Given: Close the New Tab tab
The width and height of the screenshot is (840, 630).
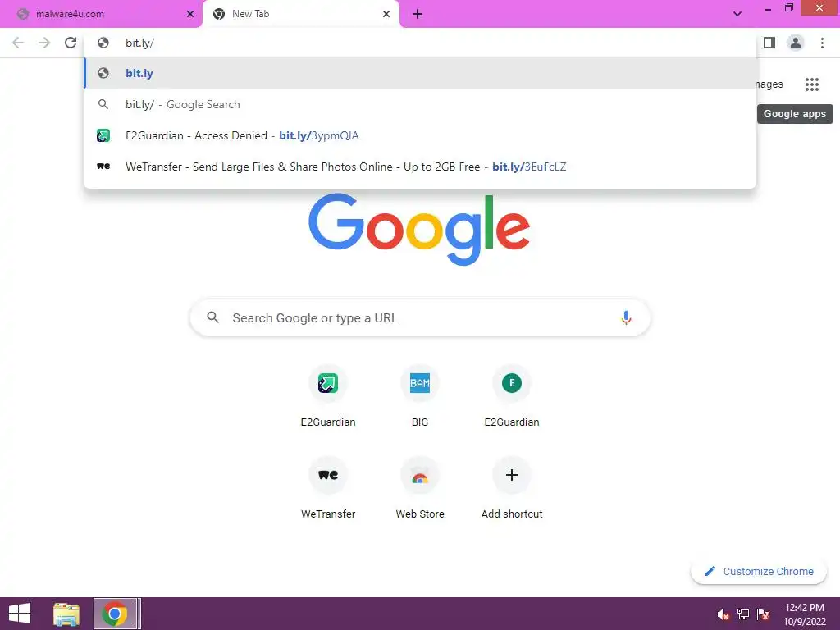Looking at the screenshot, I should (386, 15).
